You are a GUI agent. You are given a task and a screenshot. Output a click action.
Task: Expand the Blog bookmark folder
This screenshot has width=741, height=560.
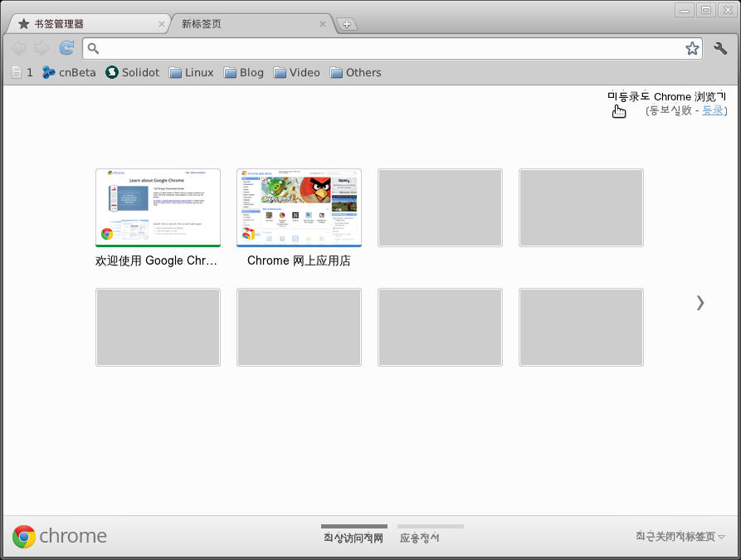pyautogui.click(x=244, y=72)
